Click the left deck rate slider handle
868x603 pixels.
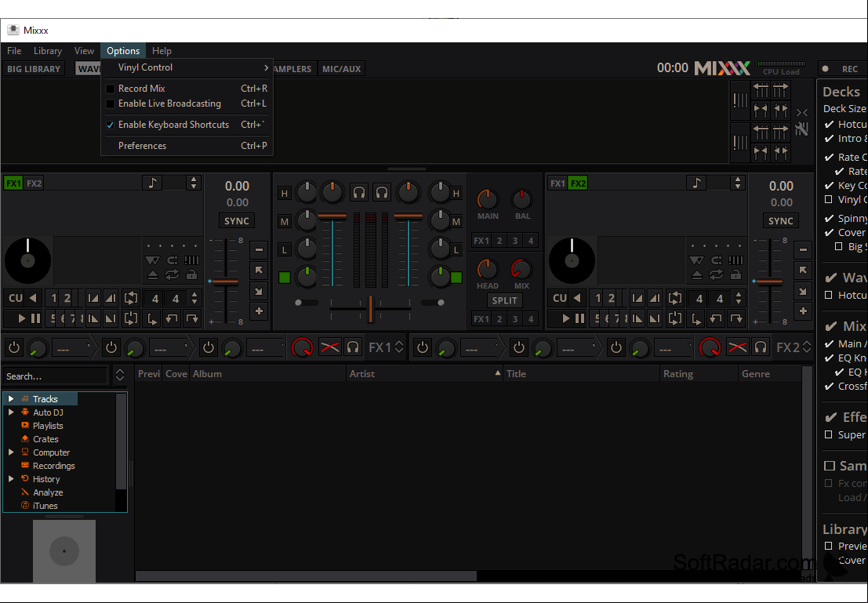point(224,282)
